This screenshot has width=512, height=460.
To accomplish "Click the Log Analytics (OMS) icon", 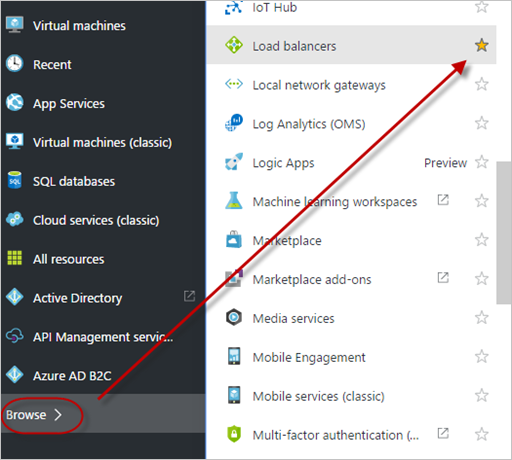I will pos(234,123).
